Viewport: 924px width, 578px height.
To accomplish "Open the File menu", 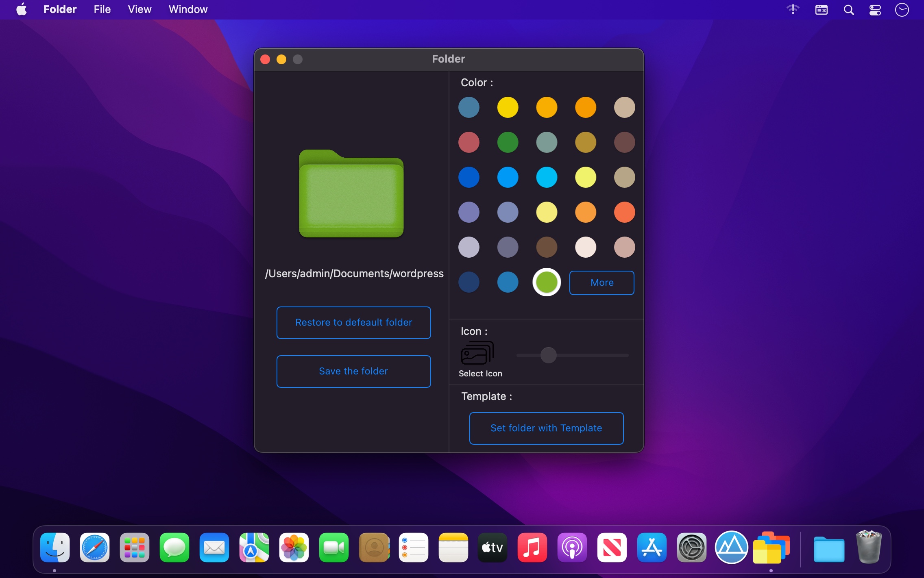I will [x=101, y=9].
